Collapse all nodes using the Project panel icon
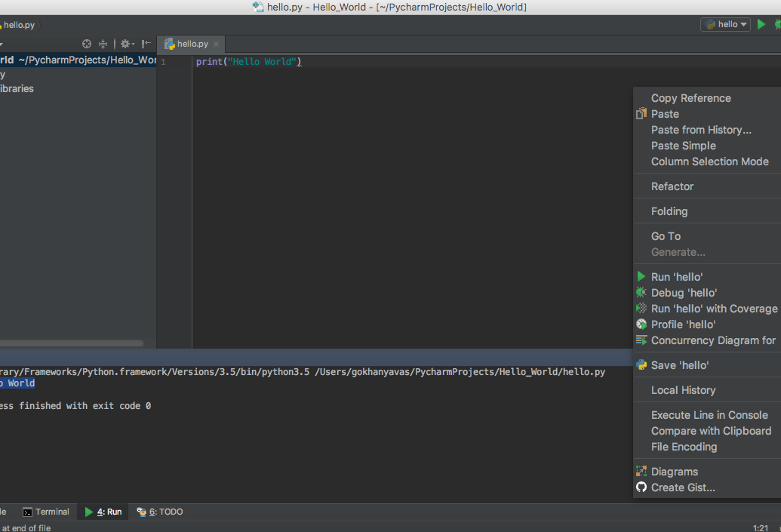The image size is (781, 532). click(103, 43)
